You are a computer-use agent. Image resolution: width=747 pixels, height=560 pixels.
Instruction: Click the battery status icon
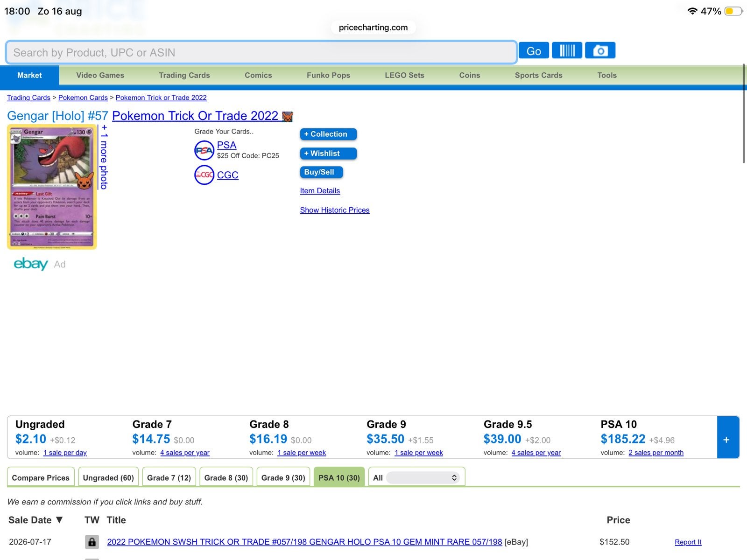[733, 11]
